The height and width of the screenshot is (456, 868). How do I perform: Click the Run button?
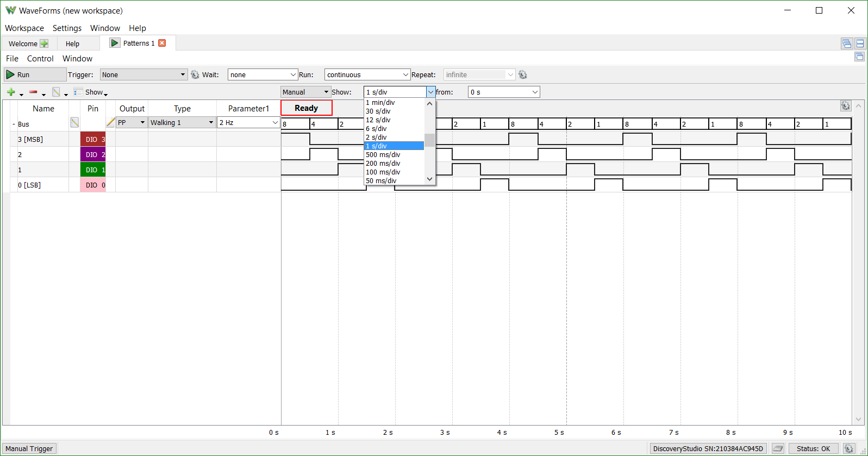point(35,74)
